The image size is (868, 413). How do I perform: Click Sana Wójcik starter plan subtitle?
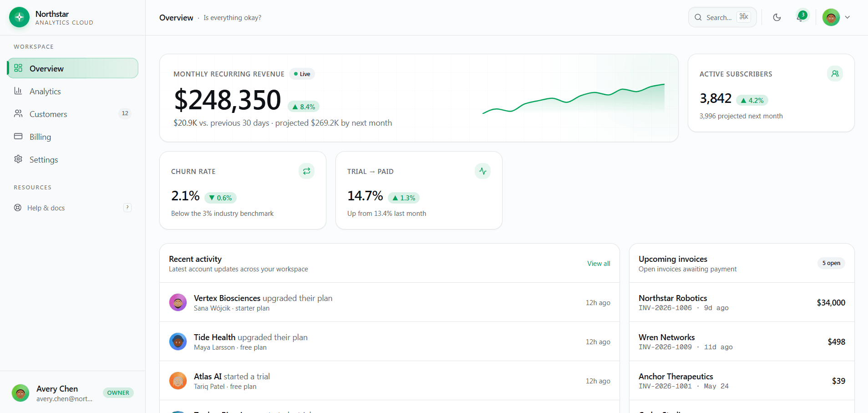(232, 308)
